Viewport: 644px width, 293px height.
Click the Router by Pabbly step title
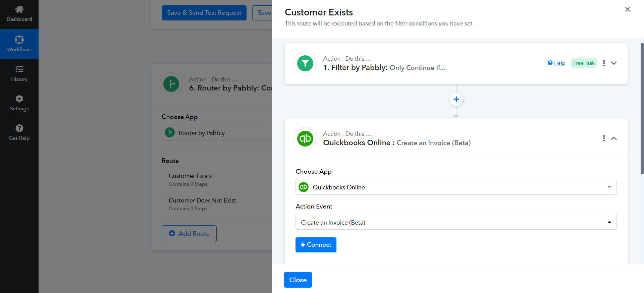(x=230, y=88)
